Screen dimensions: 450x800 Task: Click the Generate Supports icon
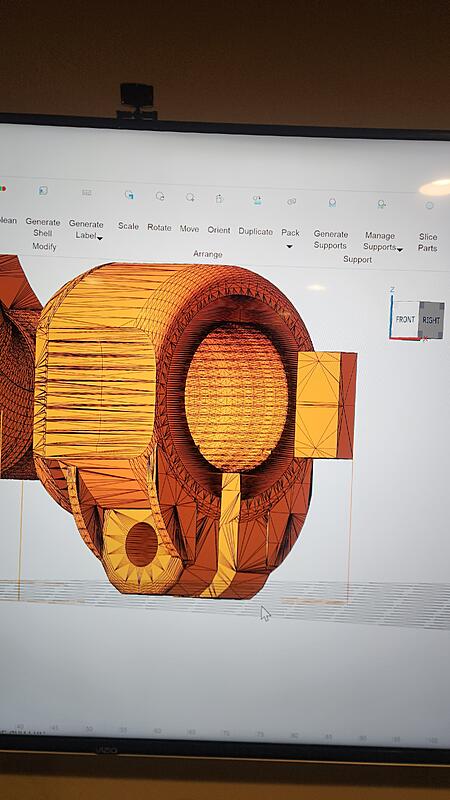tap(332, 203)
